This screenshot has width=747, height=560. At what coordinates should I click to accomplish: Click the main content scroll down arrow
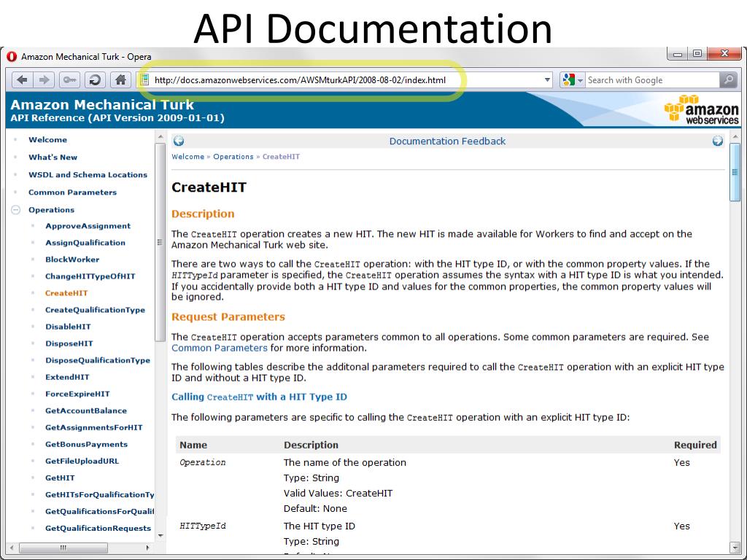pyautogui.click(x=734, y=548)
